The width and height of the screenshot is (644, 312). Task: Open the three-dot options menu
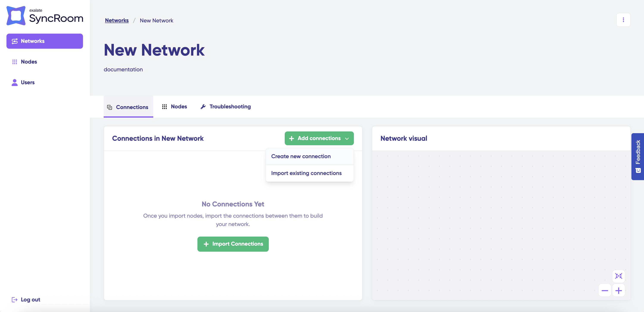click(x=623, y=20)
